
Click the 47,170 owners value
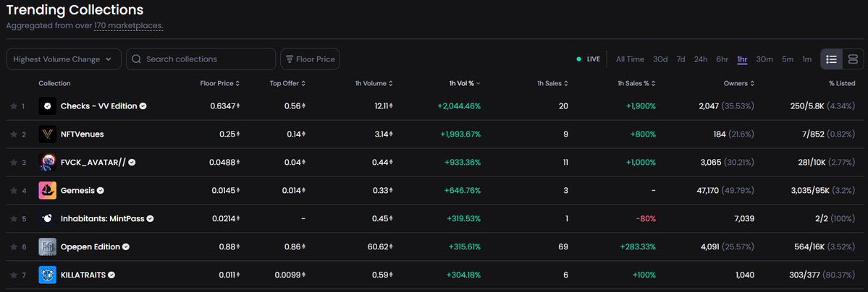click(707, 190)
